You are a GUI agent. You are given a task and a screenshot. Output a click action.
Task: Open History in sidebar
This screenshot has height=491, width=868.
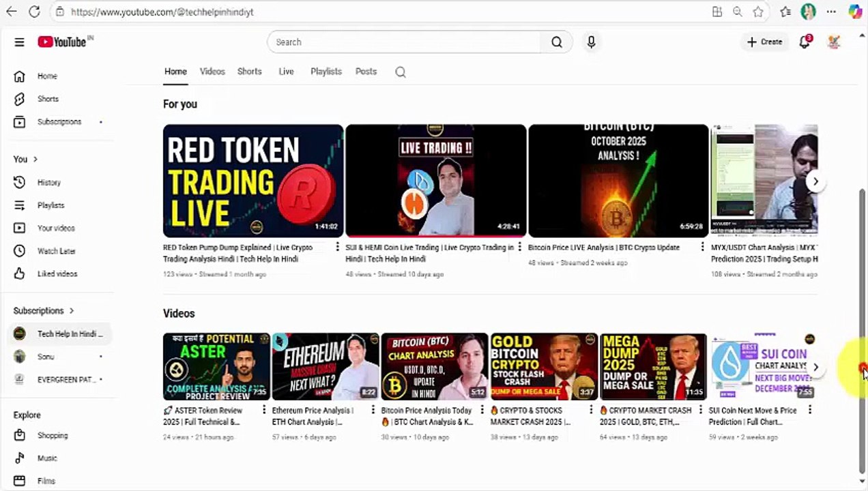tap(59, 183)
